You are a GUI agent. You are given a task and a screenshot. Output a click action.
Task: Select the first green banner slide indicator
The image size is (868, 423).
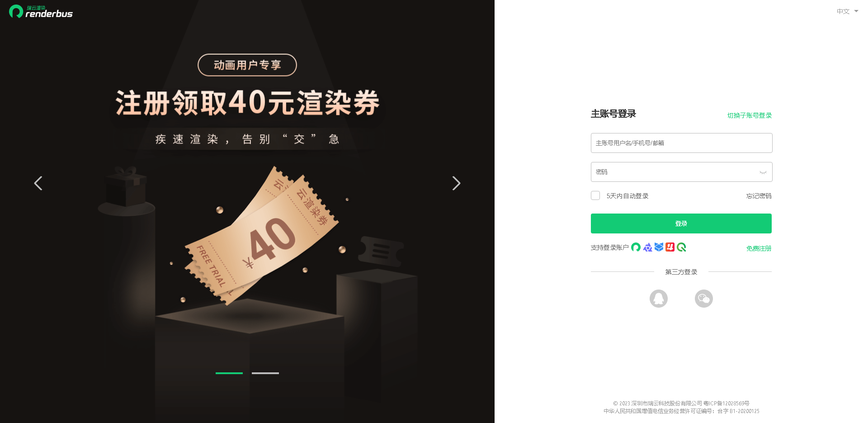(x=229, y=373)
